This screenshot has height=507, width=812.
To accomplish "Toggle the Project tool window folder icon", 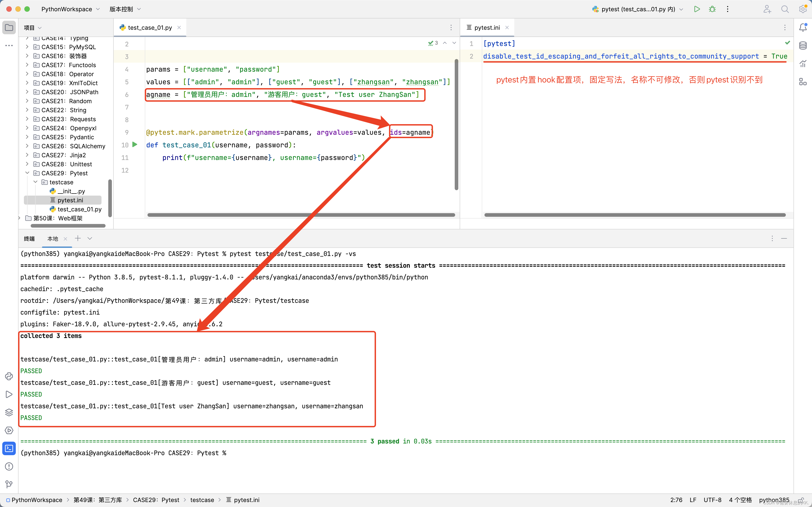I will pos(9,27).
